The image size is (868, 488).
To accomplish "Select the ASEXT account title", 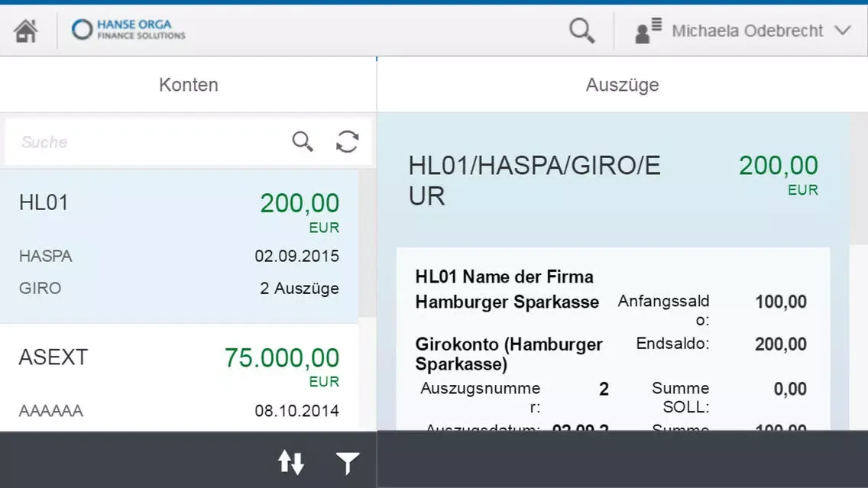I will [x=53, y=357].
